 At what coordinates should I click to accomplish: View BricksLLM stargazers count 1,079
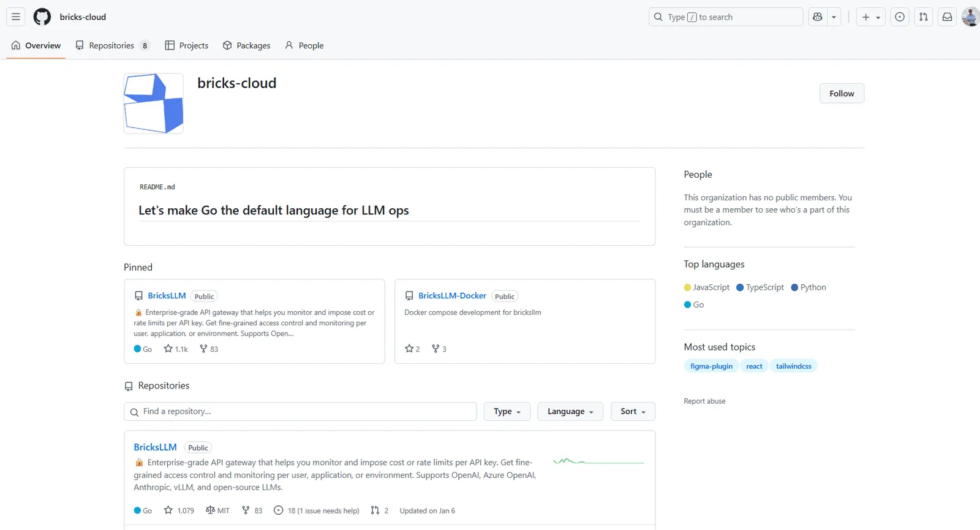click(179, 510)
